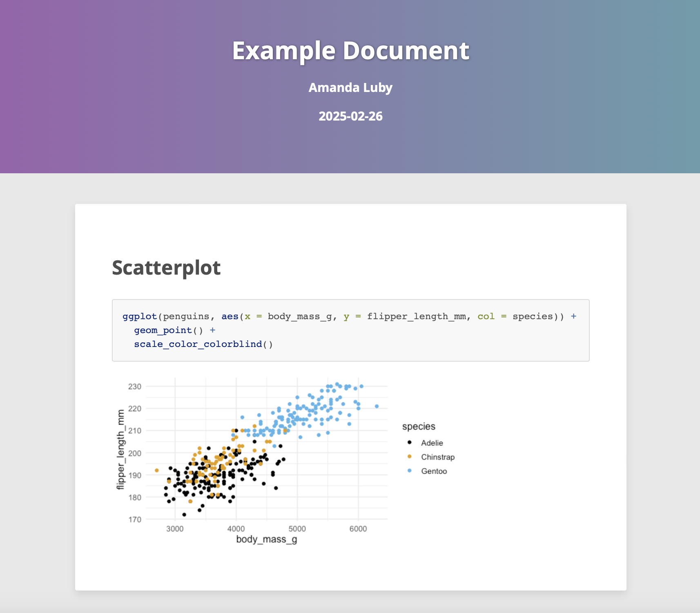
Task: Click the date 2025-02-26
Action: tap(350, 116)
